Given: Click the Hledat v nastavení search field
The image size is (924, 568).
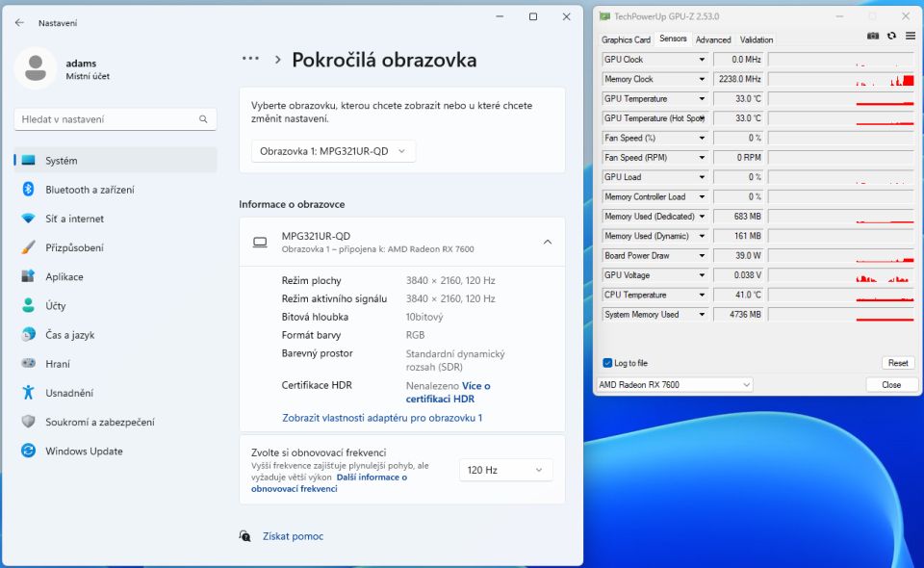Looking at the screenshot, I should pos(115,119).
